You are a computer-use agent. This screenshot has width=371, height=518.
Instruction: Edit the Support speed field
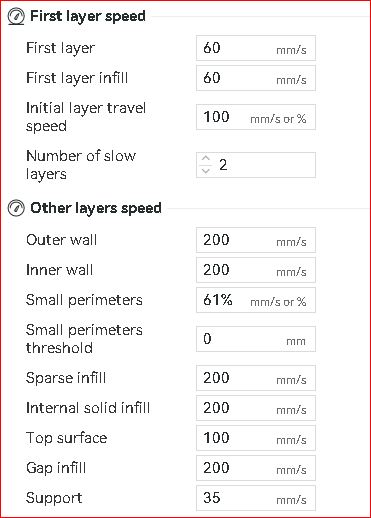256,498
